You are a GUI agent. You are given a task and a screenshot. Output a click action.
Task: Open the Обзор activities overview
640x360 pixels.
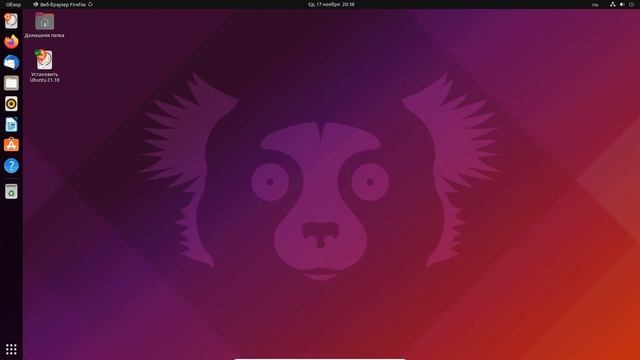[x=13, y=4]
